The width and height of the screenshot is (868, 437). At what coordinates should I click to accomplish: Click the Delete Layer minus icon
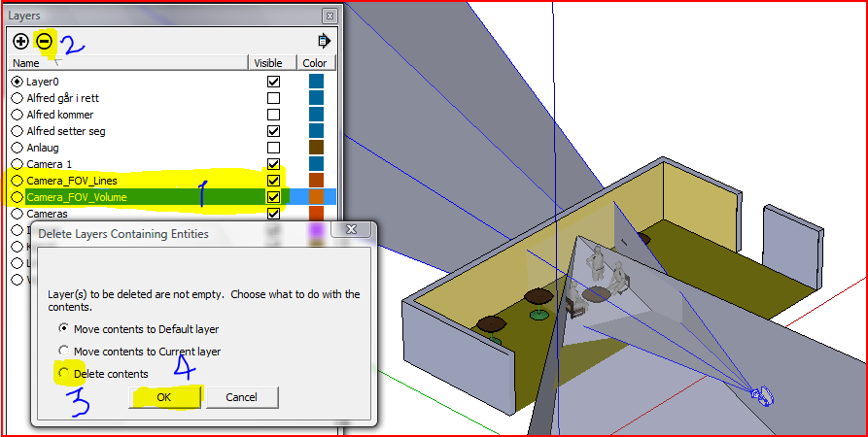click(44, 41)
